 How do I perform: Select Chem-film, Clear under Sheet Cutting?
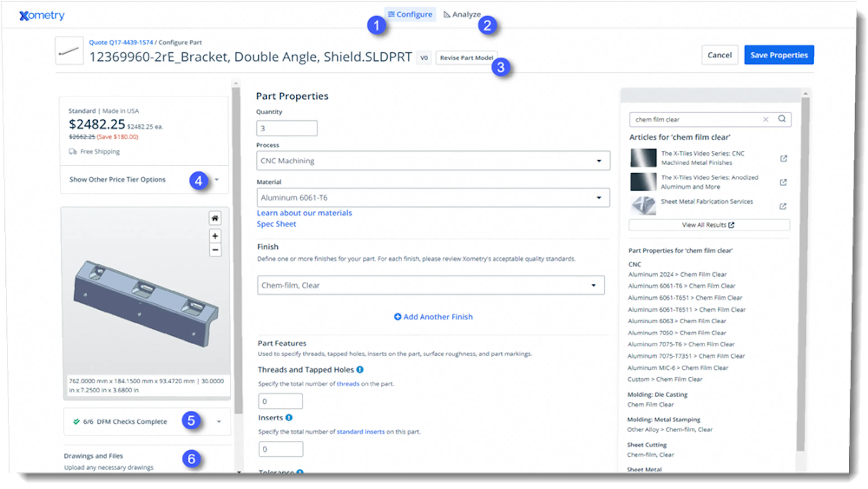pos(650,455)
